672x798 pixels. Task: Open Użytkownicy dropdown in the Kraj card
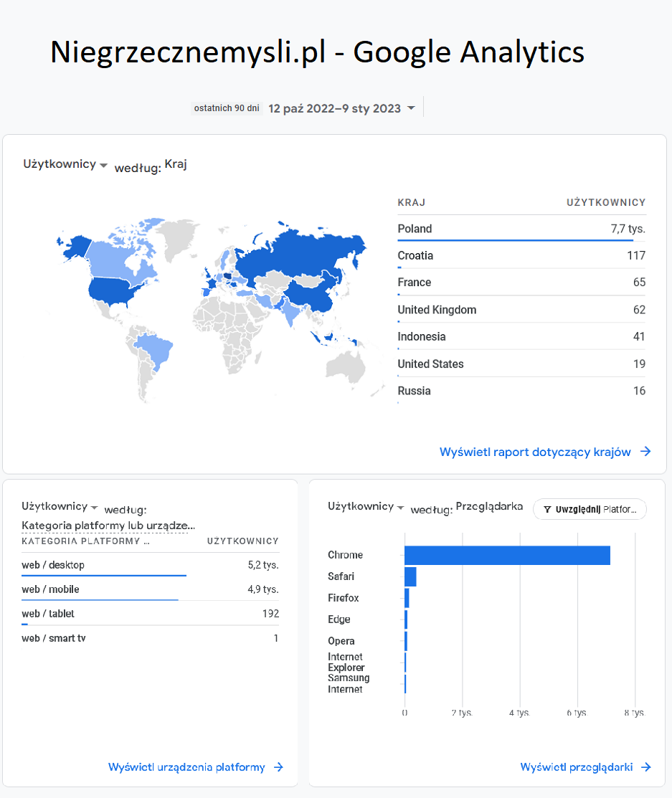pos(65,164)
